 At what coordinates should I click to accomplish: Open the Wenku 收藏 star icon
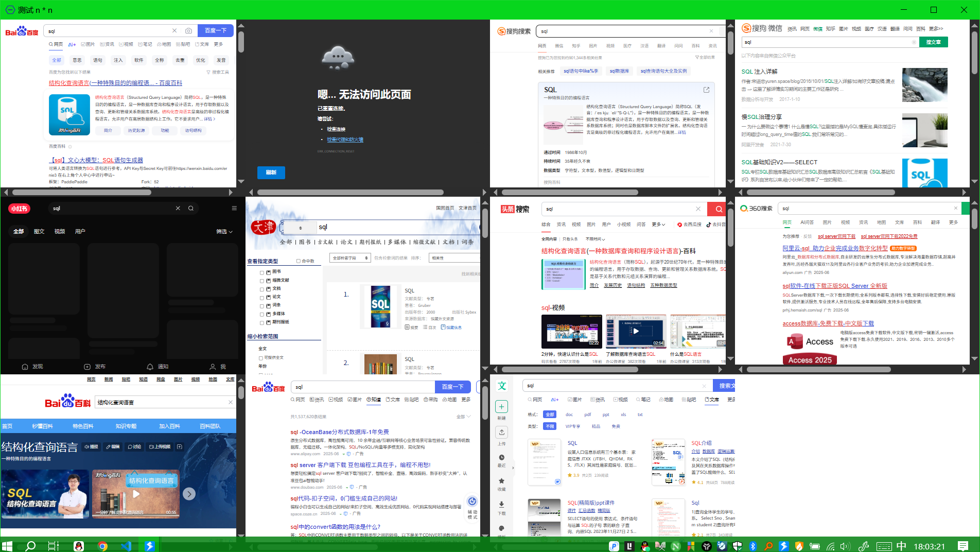pyautogui.click(x=502, y=481)
